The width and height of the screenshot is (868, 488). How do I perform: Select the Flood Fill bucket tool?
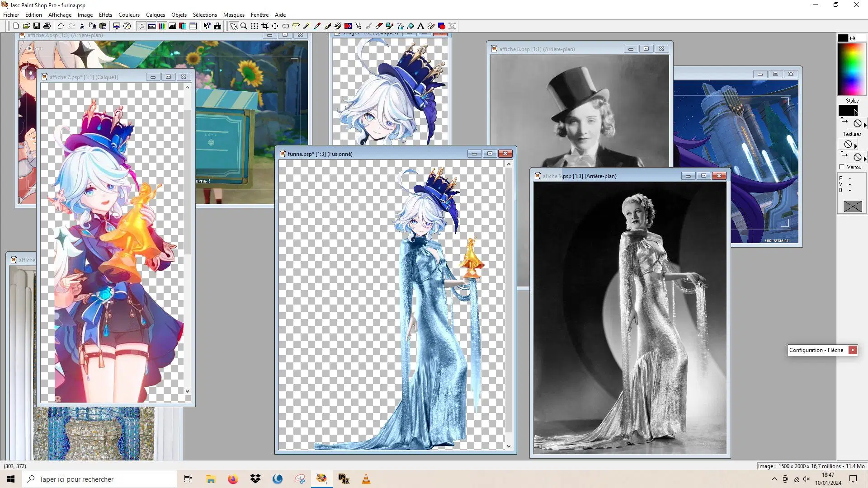410,26
